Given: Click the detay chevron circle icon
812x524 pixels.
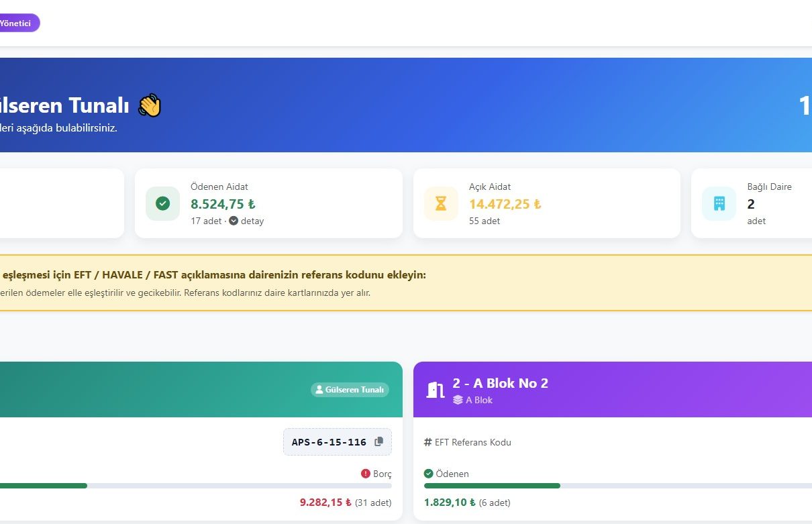Looking at the screenshot, I should [x=234, y=221].
